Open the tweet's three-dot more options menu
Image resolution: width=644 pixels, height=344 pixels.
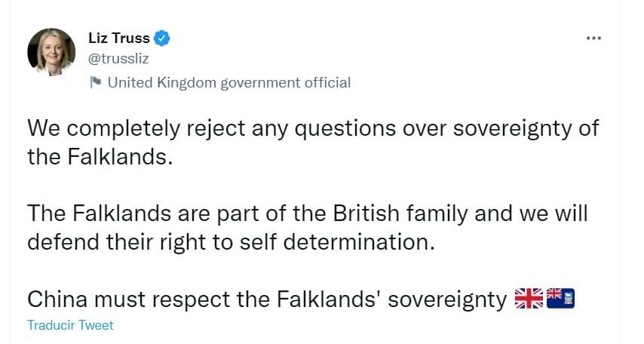pos(593,38)
